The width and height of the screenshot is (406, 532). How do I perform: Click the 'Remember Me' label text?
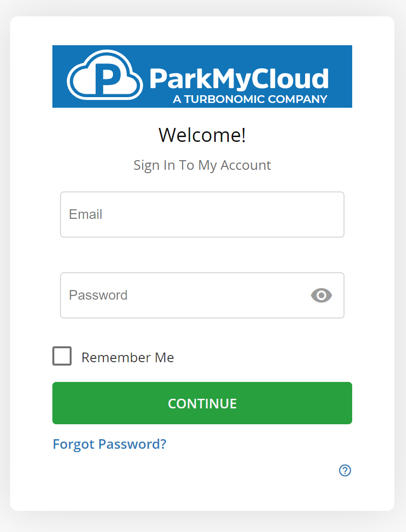(x=127, y=357)
